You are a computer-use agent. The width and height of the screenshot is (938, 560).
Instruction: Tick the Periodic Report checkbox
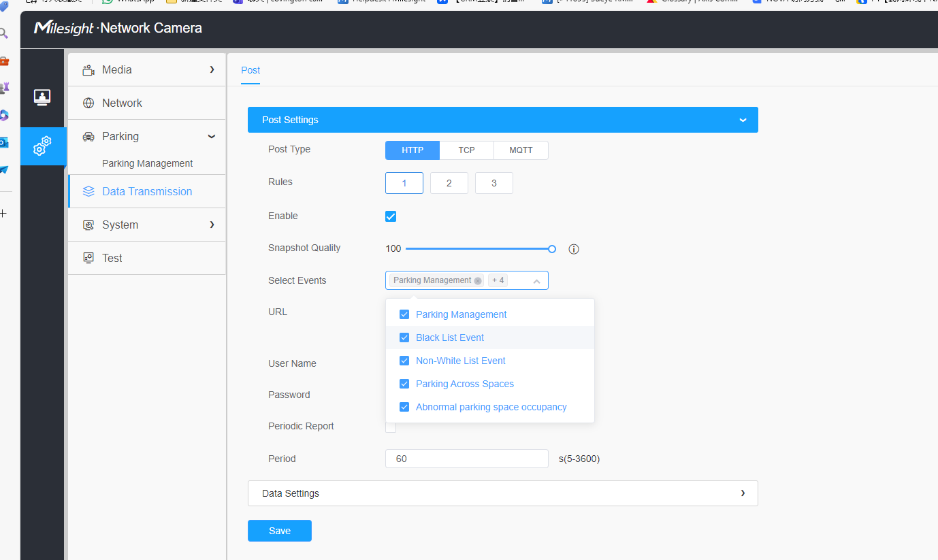[x=391, y=427]
